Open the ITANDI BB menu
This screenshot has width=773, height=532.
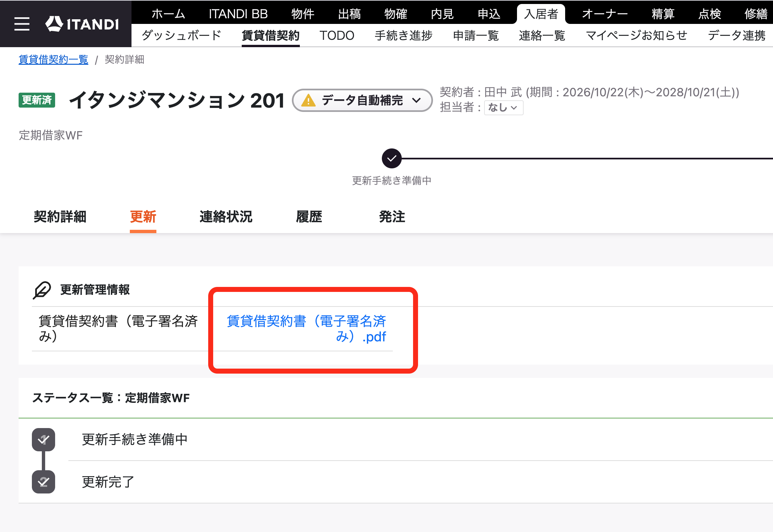[x=238, y=14]
